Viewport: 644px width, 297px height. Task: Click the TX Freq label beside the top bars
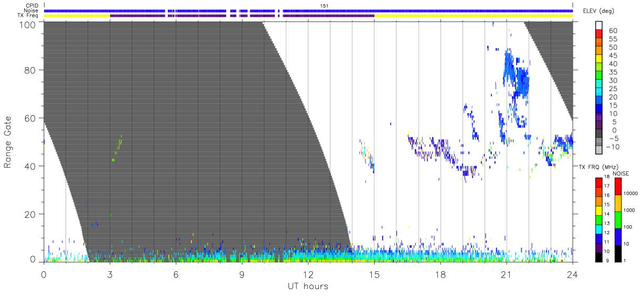coord(28,16)
